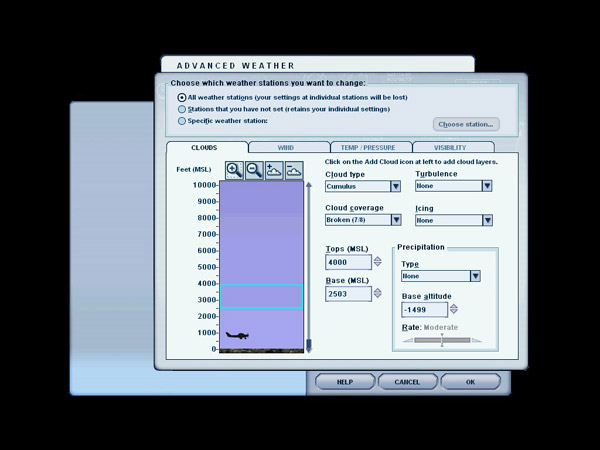
Task: Open the Cloud type dropdown
Action: [x=363, y=186]
